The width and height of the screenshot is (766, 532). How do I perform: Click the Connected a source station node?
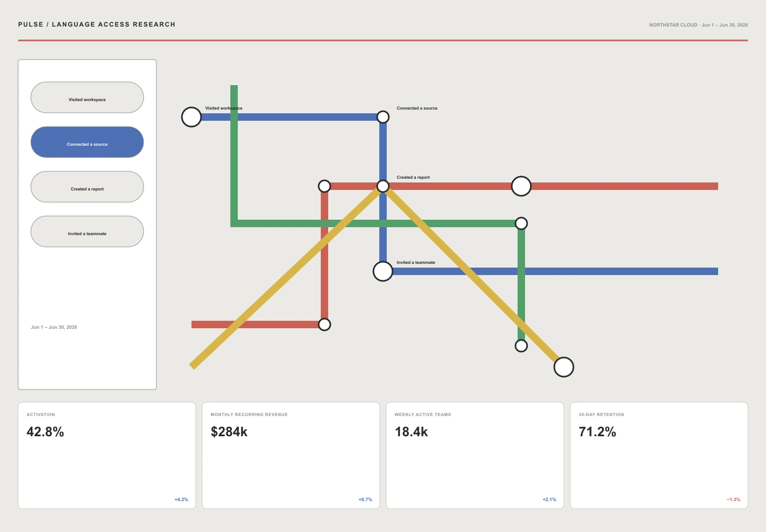(383, 117)
